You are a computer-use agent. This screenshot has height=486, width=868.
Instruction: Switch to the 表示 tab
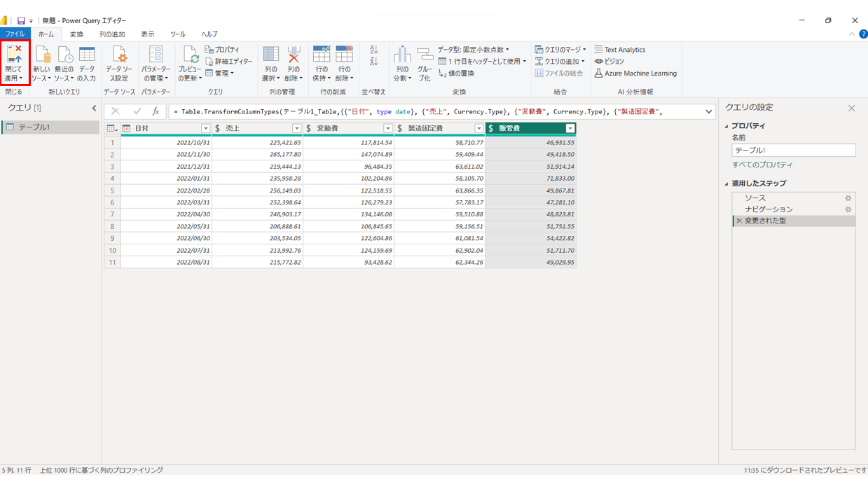147,34
